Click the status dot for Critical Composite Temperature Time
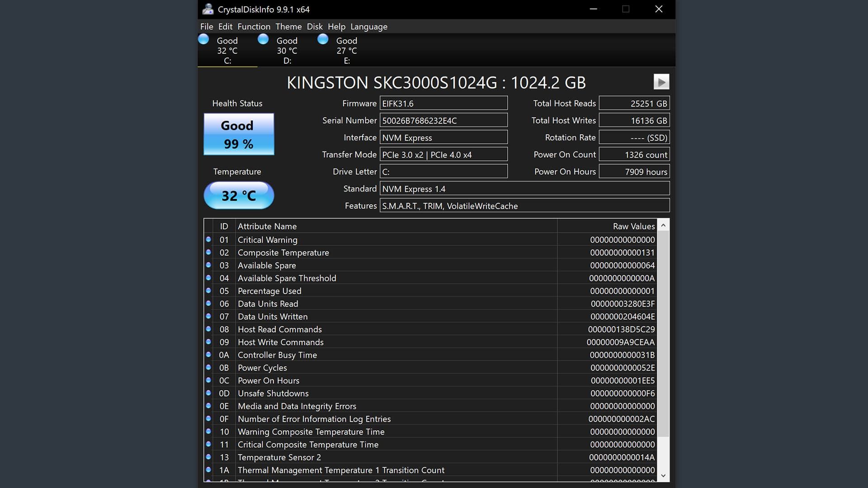Screen dimensions: 868x488 (208, 444)
